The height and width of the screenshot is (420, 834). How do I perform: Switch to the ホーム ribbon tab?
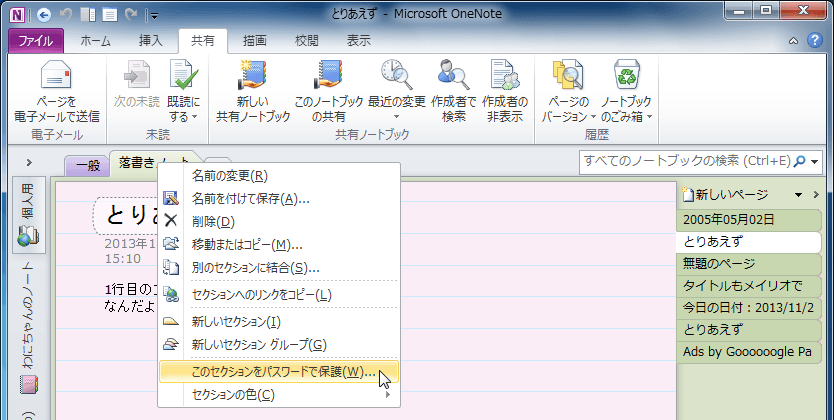[x=96, y=41]
